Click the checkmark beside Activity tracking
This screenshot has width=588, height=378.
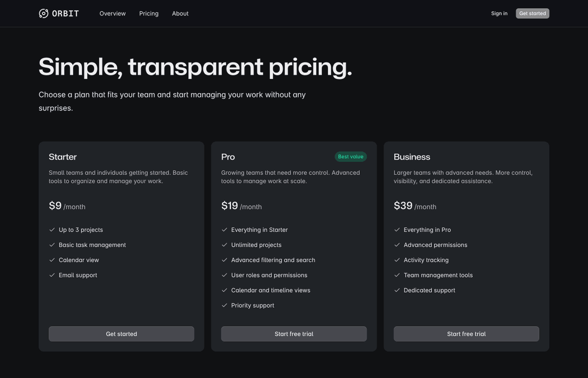(397, 260)
